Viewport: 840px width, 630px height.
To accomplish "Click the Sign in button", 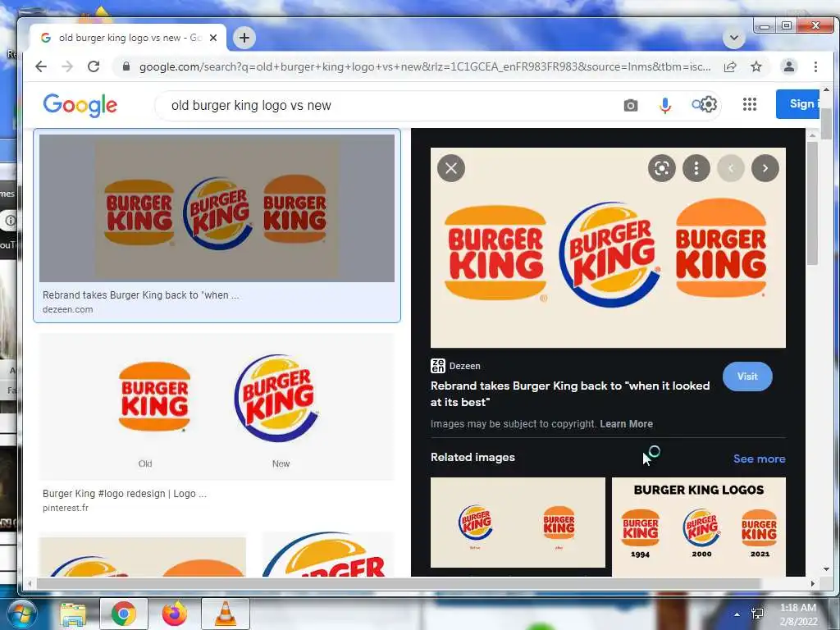I will click(x=797, y=104).
